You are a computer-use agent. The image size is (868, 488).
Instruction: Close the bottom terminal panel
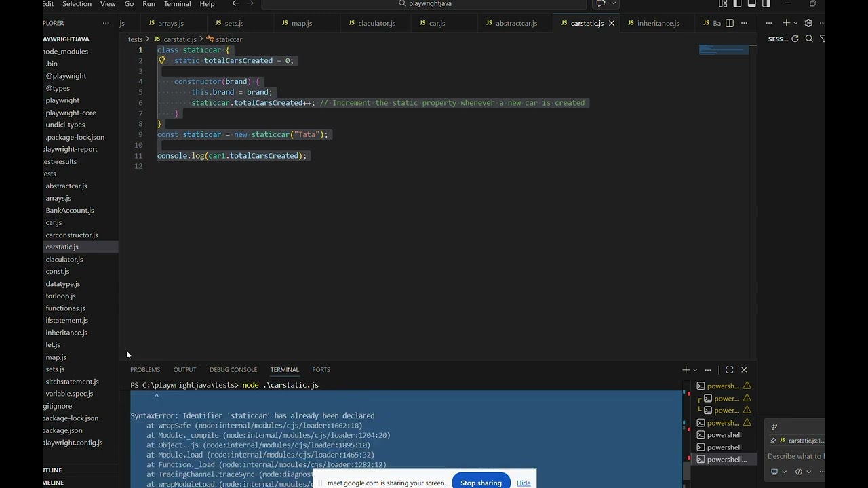click(x=744, y=370)
